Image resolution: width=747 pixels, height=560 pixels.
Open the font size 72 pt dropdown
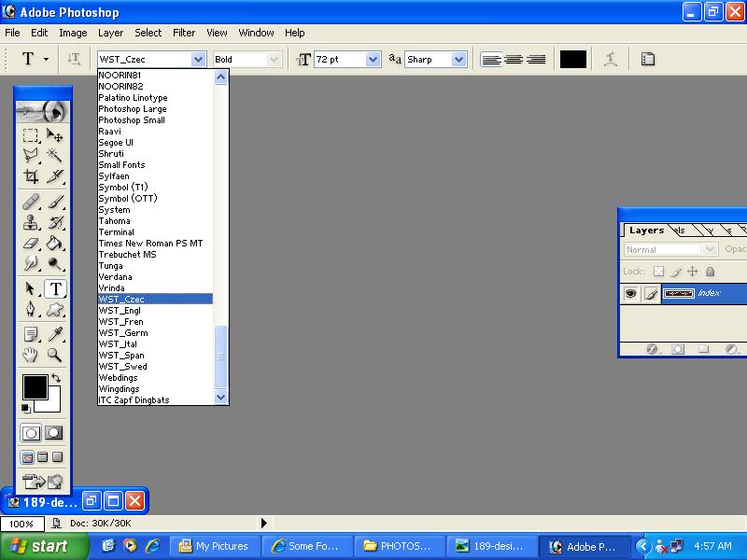pyautogui.click(x=373, y=59)
